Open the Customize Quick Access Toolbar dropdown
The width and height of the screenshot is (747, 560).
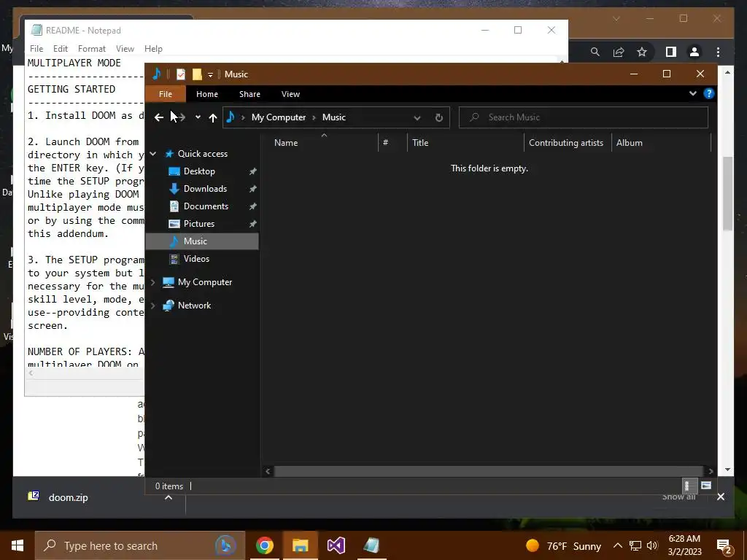point(210,75)
